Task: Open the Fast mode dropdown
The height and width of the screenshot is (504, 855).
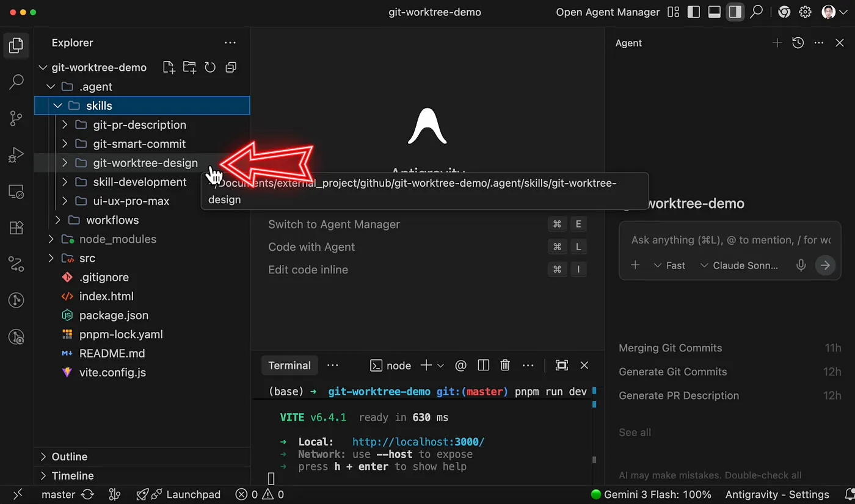Action: point(669,265)
